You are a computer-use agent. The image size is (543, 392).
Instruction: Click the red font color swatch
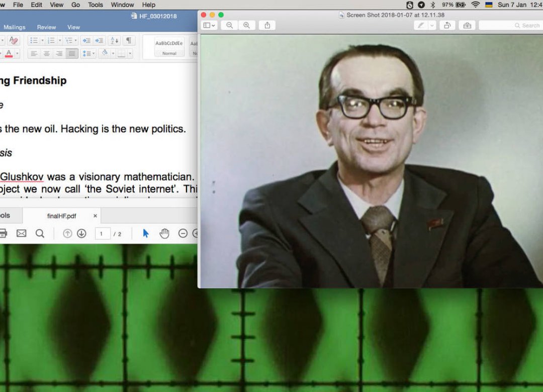click(9, 54)
